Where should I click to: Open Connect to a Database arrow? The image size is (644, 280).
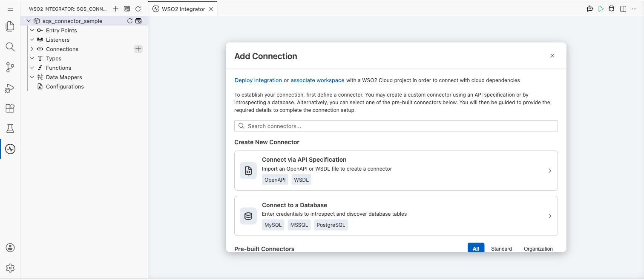[550, 216]
